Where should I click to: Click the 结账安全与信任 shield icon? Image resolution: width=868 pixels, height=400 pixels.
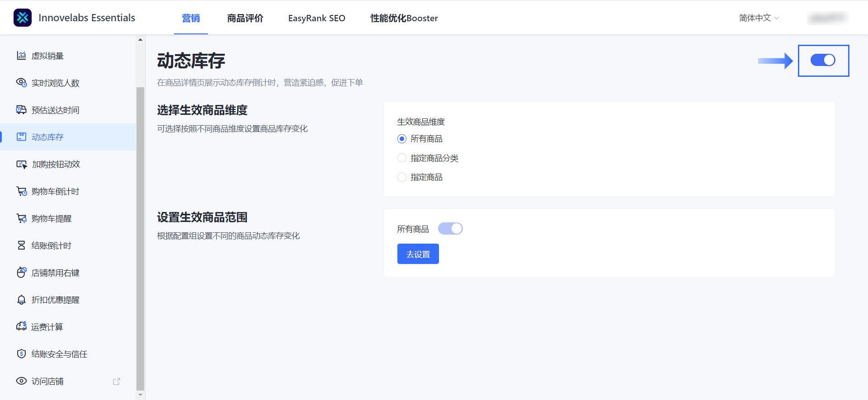pyautogui.click(x=21, y=354)
